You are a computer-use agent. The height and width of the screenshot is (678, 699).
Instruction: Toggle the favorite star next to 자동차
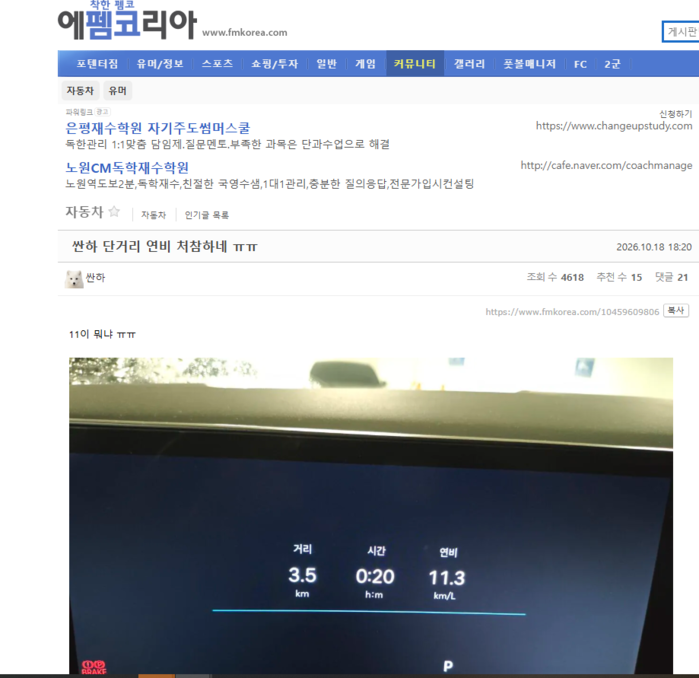coord(114,211)
